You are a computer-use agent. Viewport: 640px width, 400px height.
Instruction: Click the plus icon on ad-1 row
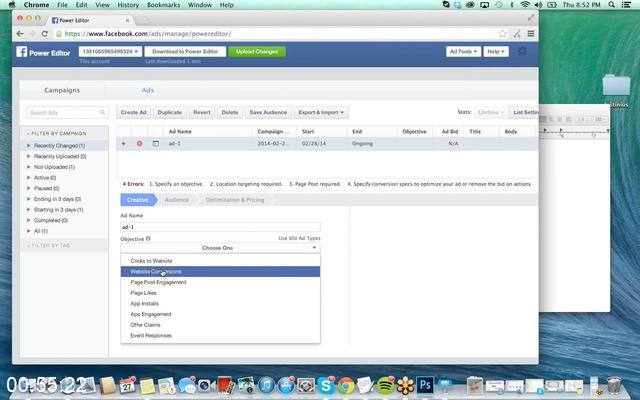[x=124, y=144]
